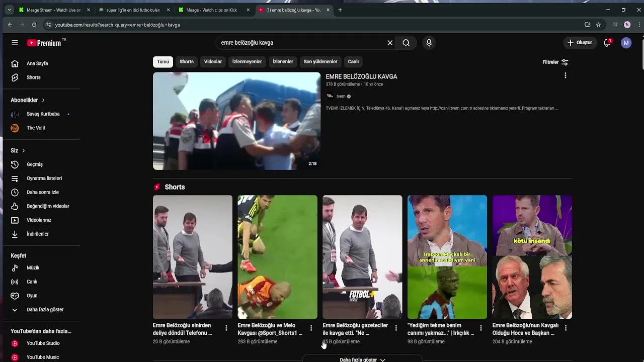The height and width of the screenshot is (362, 644).
Task: Open tvem channel link
Action: point(341,97)
